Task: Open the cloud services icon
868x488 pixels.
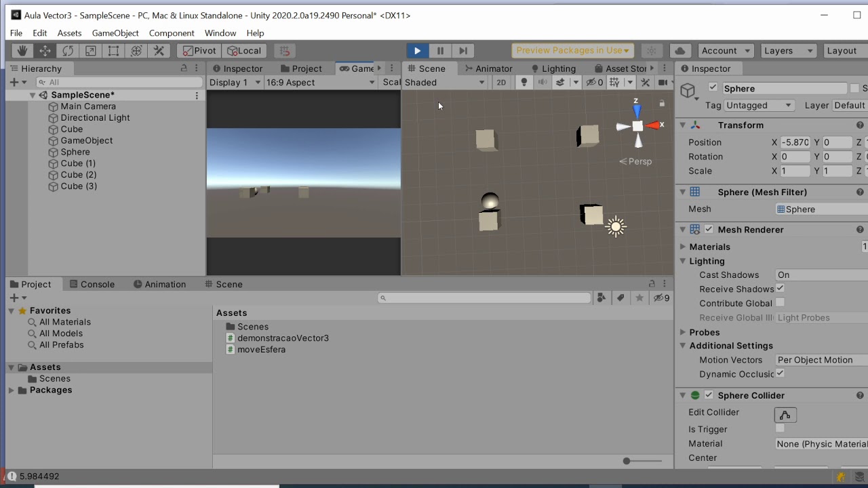Action: (x=680, y=51)
